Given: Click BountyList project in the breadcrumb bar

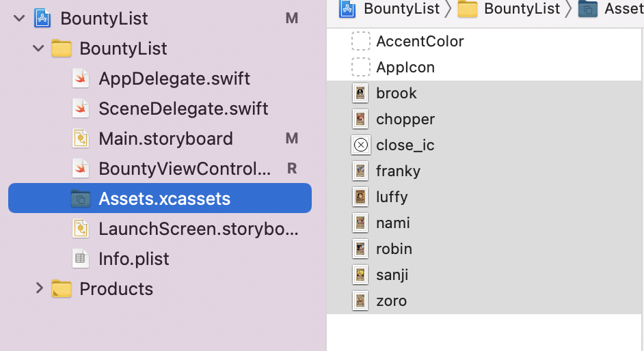Looking at the screenshot, I should click(402, 8).
